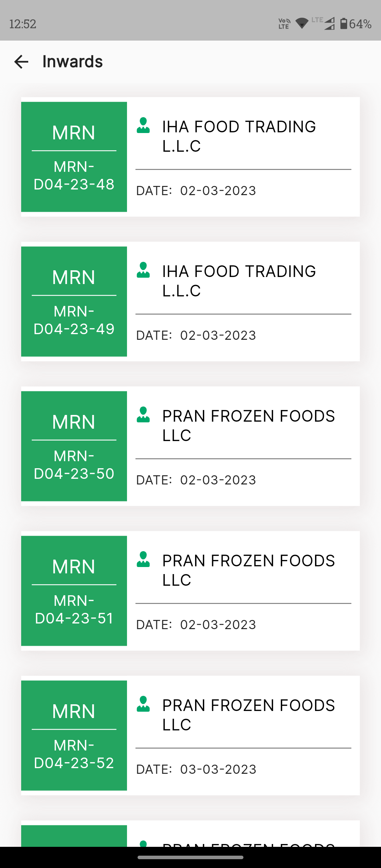Screen dimensions: 381x868
Task: Tap the Wi-Fi icon in status bar
Action: pyautogui.click(x=302, y=24)
